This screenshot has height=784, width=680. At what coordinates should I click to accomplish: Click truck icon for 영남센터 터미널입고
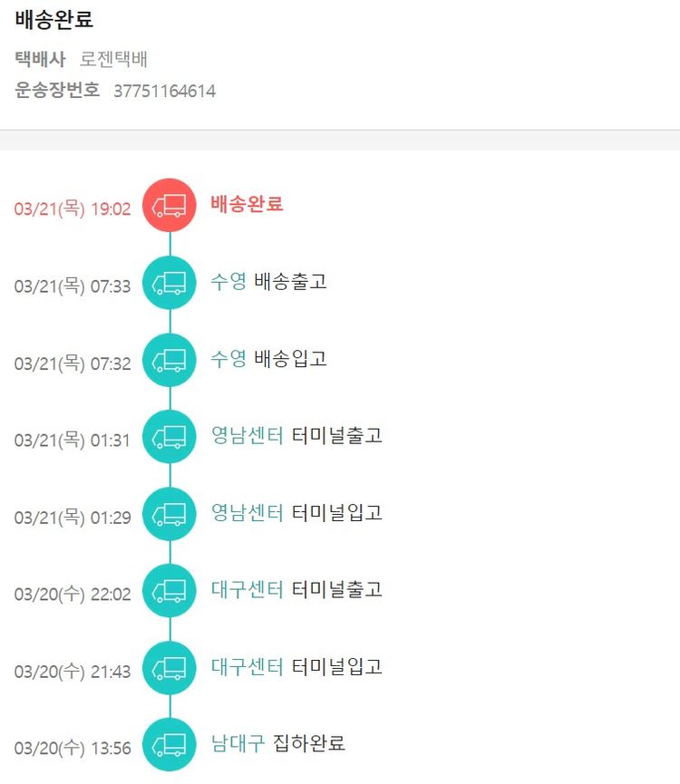(170, 515)
